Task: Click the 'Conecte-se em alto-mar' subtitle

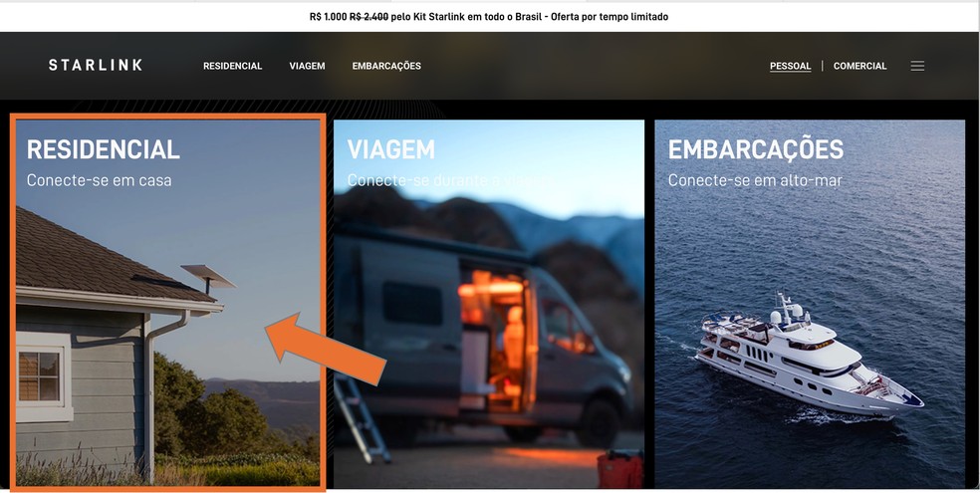Action: coord(755,180)
